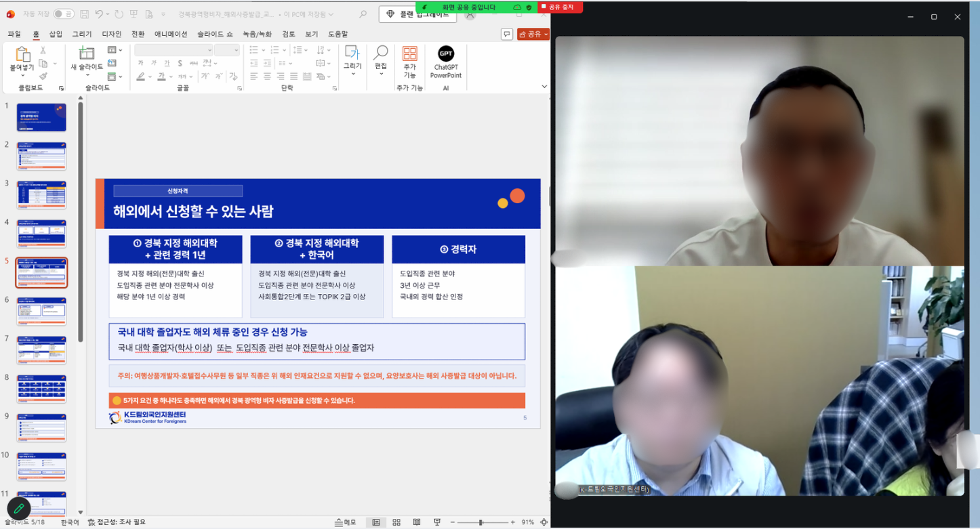Click the Cut scissors icon
980x529 pixels.
[43, 50]
